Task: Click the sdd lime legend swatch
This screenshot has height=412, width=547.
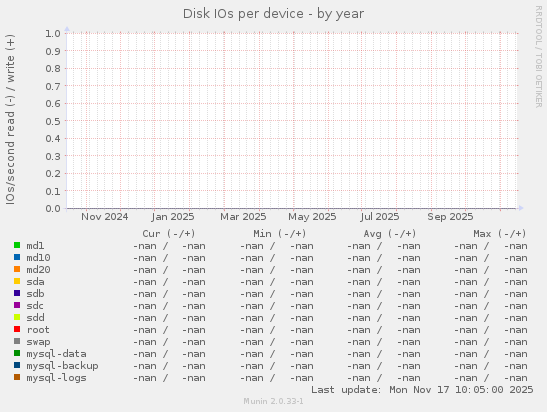Action: pyautogui.click(x=17, y=317)
